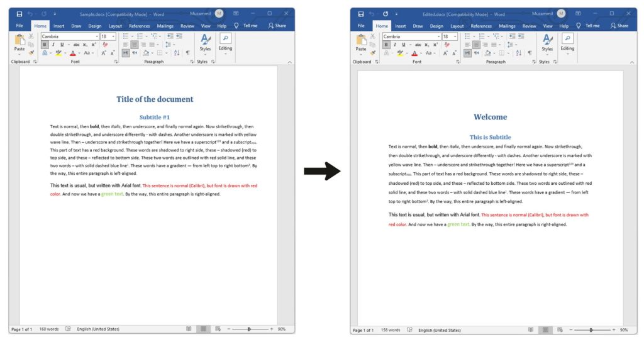Click the Share button in Sample.docx window
The height and width of the screenshot is (342, 644).
coord(277,26)
